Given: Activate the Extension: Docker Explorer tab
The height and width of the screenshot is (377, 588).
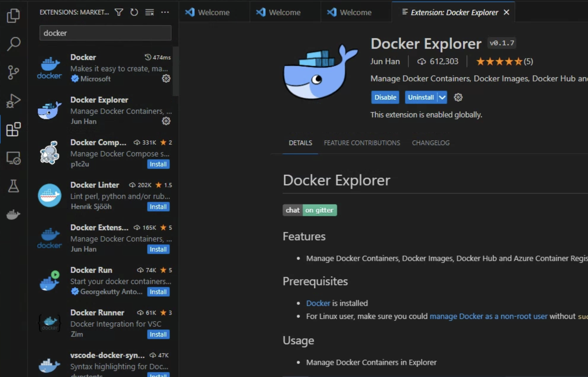Looking at the screenshot, I should pos(454,12).
